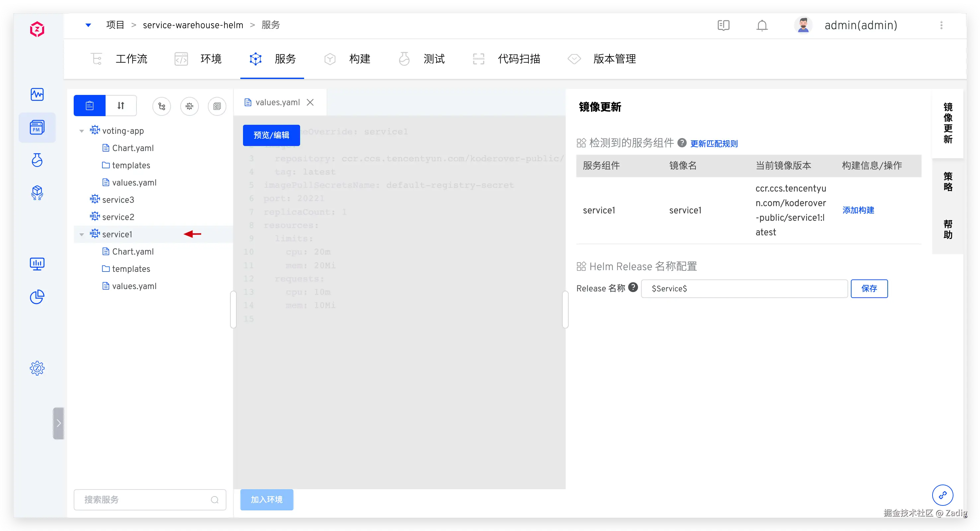
Task: Open the 镜像更新 side tab
Action: (948, 123)
